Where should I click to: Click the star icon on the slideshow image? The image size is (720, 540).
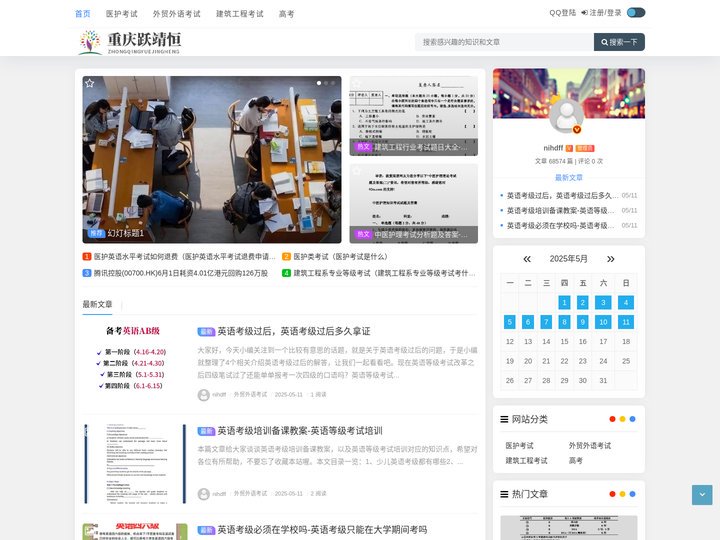click(x=90, y=83)
